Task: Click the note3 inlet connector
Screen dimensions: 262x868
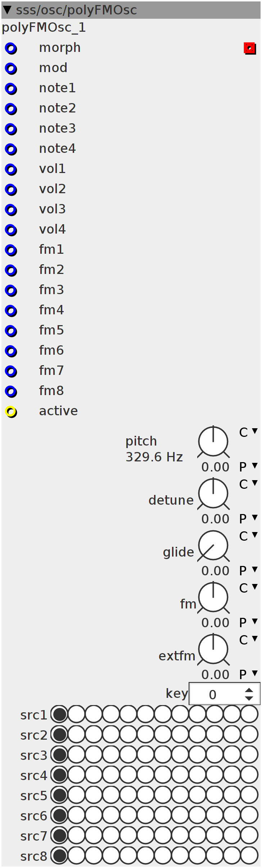Action: click(x=11, y=129)
